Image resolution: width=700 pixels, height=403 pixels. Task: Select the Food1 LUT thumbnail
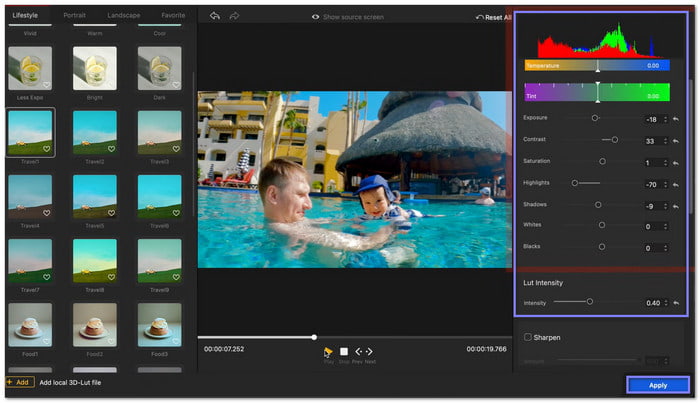click(x=30, y=325)
